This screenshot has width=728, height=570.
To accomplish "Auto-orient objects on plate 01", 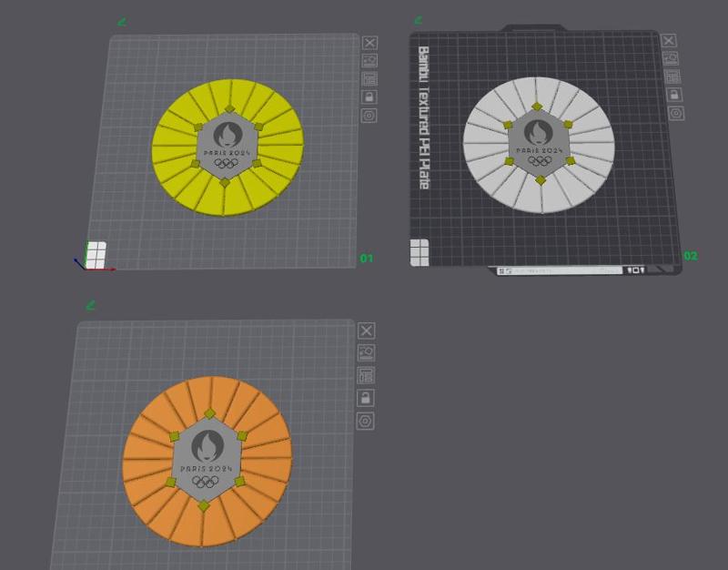I will tap(369, 61).
